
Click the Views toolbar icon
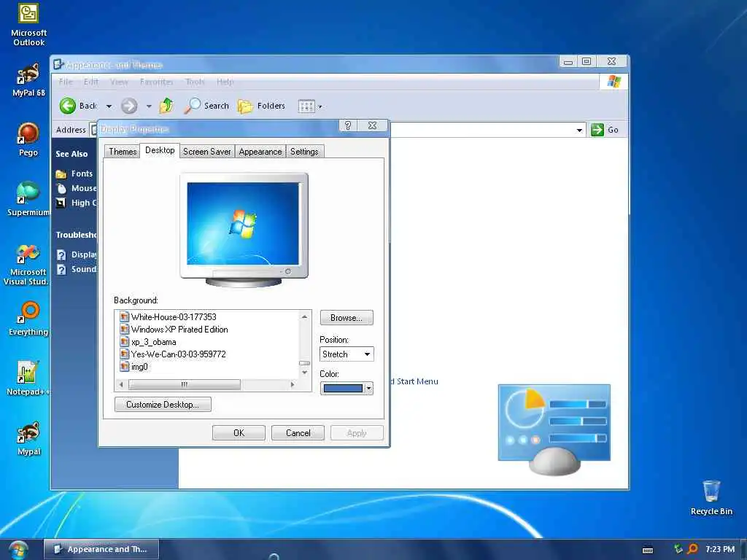306,106
